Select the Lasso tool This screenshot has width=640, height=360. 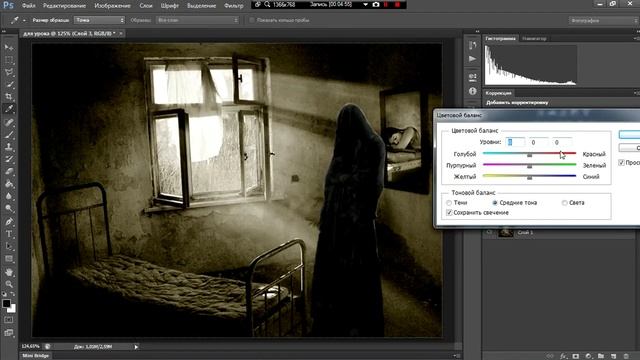pos(9,72)
